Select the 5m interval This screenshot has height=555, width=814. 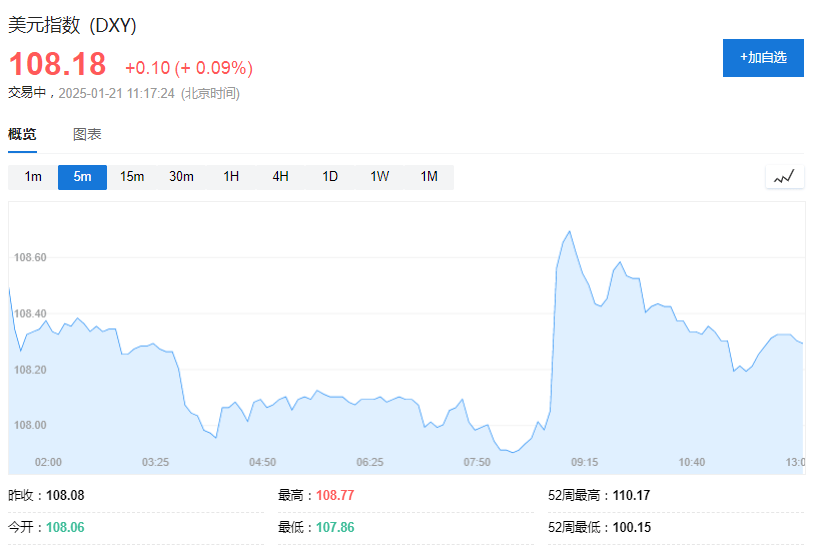pyautogui.click(x=83, y=177)
